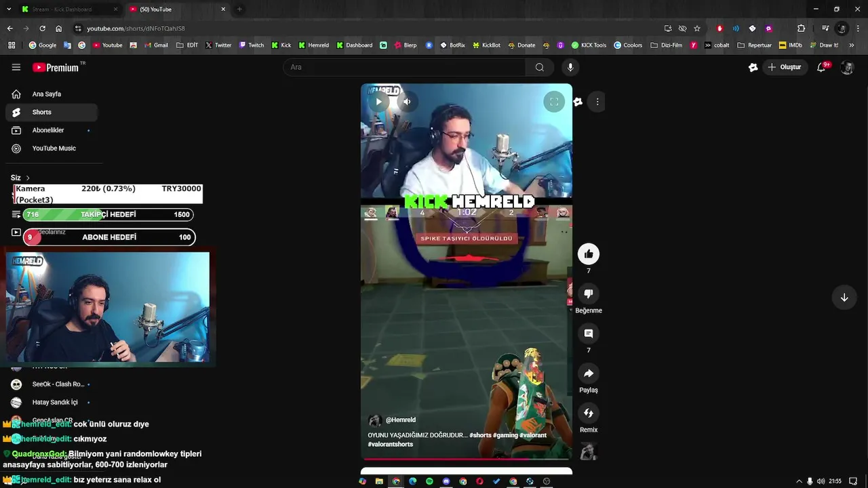Screen dimensions: 868x488
Task: Mute the Shorts video volume
Action: pos(407,102)
